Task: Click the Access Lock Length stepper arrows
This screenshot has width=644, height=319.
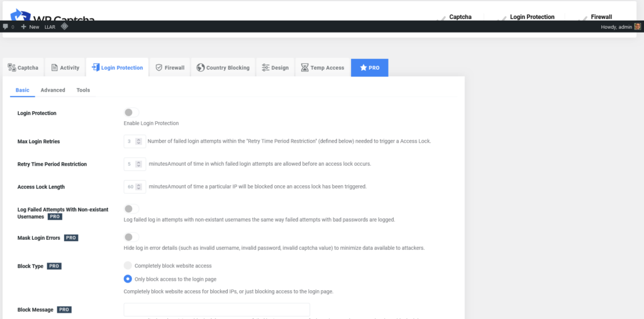Action: [140, 187]
